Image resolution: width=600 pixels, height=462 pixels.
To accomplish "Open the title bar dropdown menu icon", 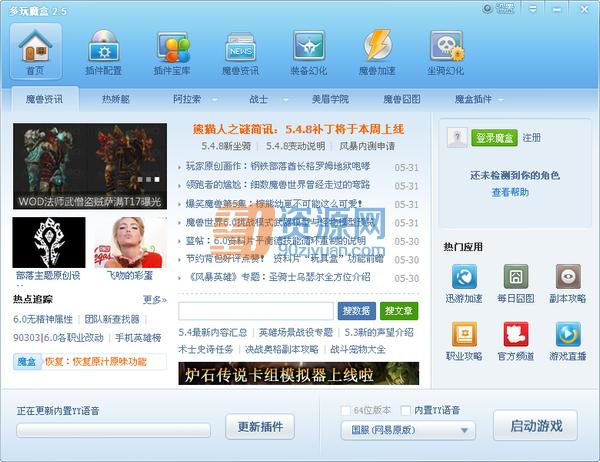I will coord(533,9).
